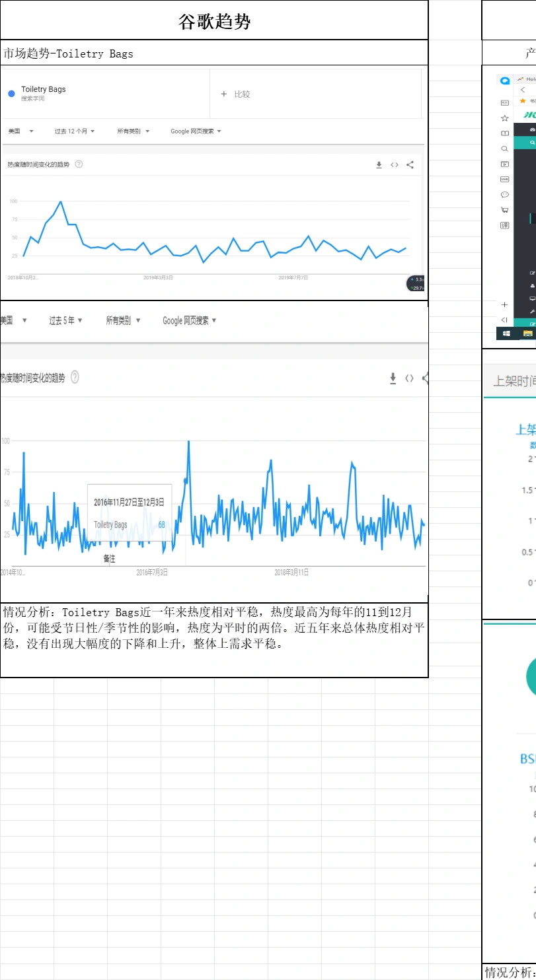Click the browser back arrow

523,90
